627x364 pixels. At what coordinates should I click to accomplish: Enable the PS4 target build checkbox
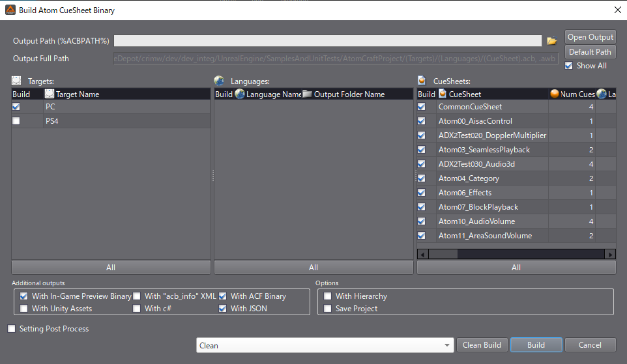click(16, 120)
